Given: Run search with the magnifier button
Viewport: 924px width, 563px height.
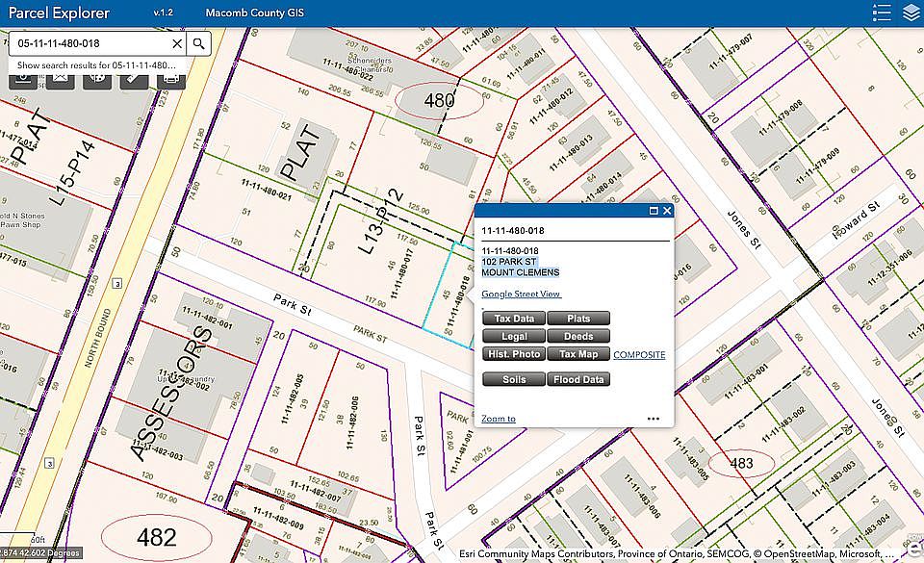Looking at the screenshot, I should [198, 43].
